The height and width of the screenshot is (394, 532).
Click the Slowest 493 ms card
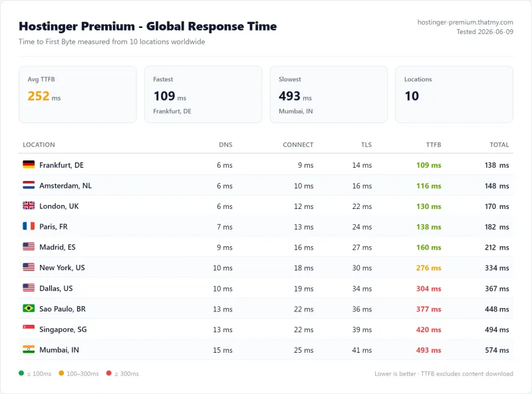[329, 95]
